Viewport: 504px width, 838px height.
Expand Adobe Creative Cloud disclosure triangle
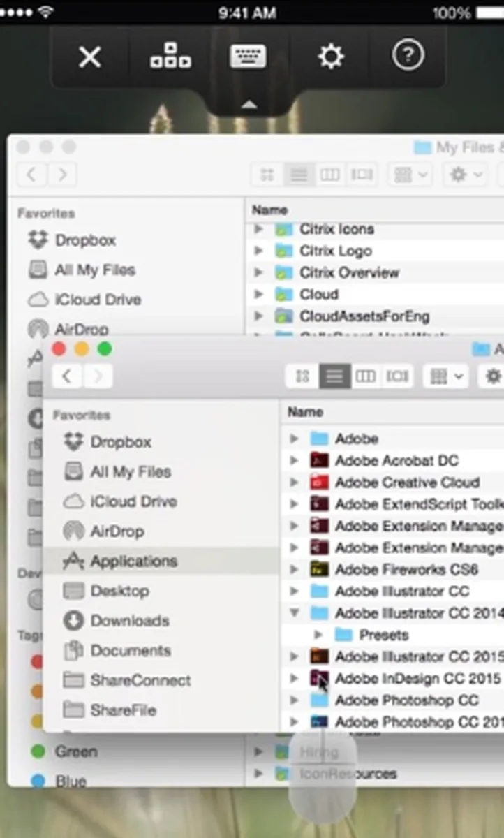[x=294, y=483]
